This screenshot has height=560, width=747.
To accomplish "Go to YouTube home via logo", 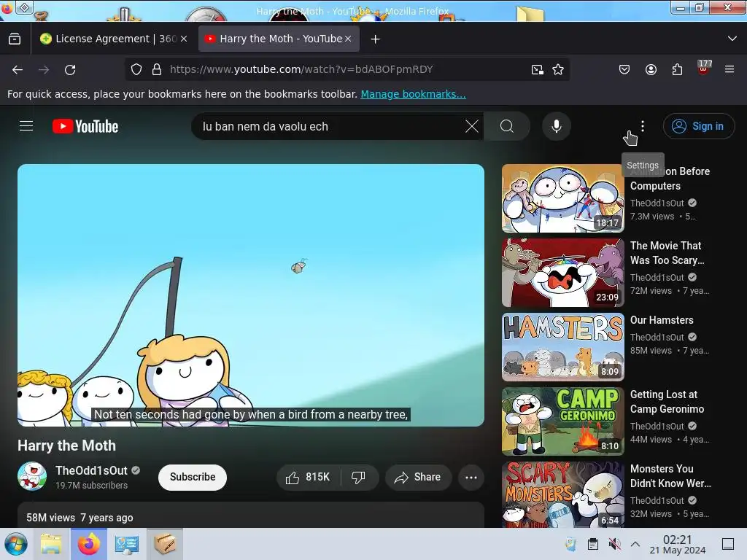I will pyautogui.click(x=85, y=126).
